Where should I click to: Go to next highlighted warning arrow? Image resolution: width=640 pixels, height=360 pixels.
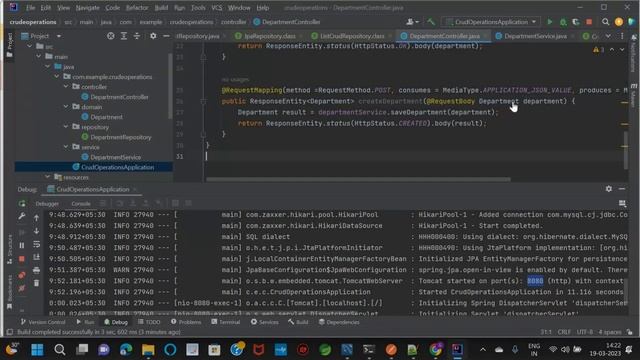click(622, 49)
